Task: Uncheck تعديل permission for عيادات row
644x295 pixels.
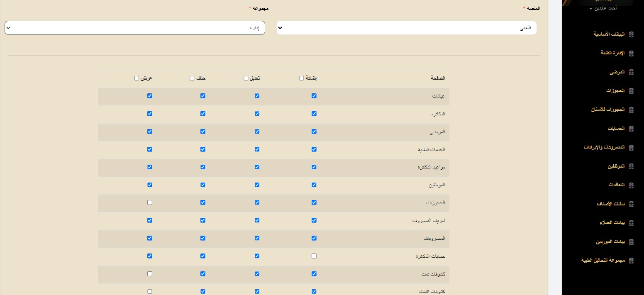Action: tap(257, 96)
